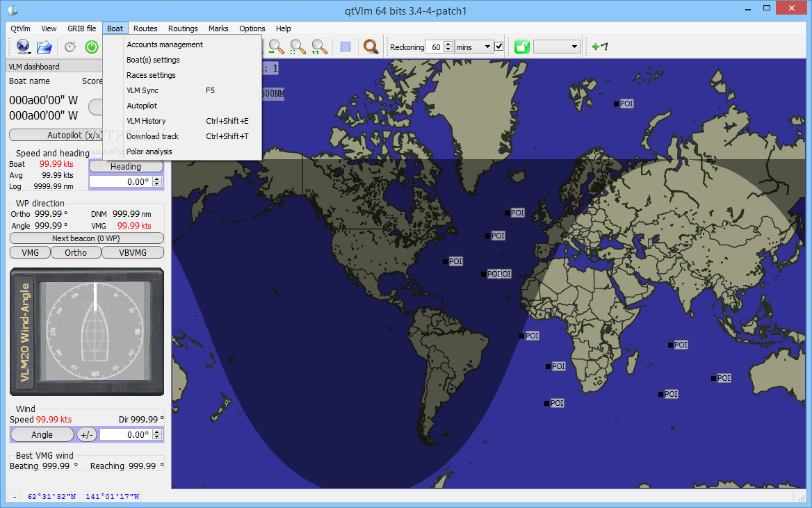The width and height of the screenshot is (812, 508).
Task: Click the green plus barrier icon
Action: tap(600, 47)
